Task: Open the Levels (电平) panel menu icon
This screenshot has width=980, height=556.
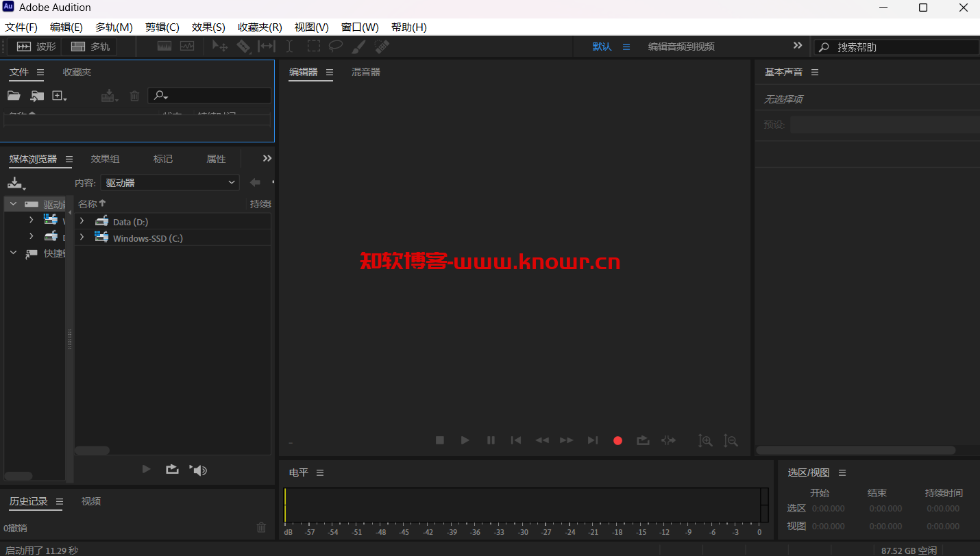Action: point(320,472)
